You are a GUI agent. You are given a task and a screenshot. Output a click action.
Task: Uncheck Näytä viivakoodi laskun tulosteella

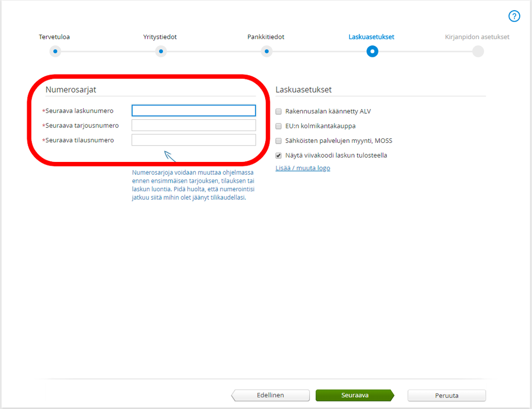coord(279,156)
